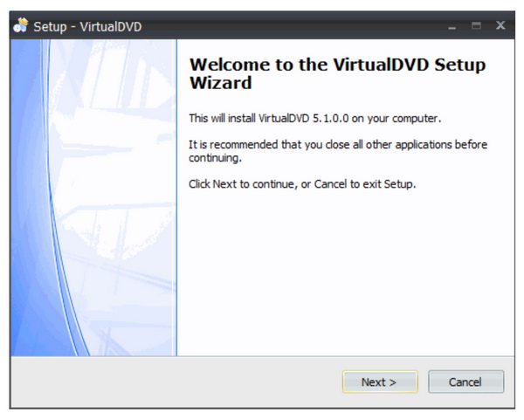Click the recommendation to close other applications

pyautogui.click(x=338, y=150)
